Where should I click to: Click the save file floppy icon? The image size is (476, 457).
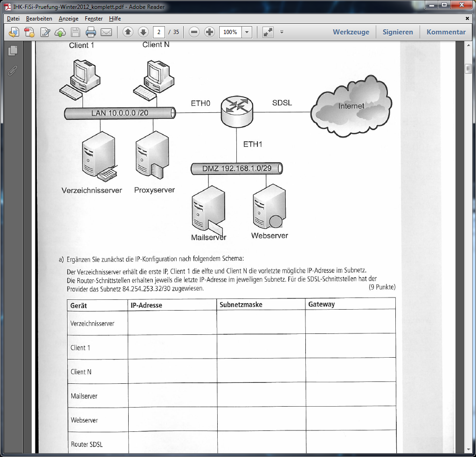[x=75, y=32]
